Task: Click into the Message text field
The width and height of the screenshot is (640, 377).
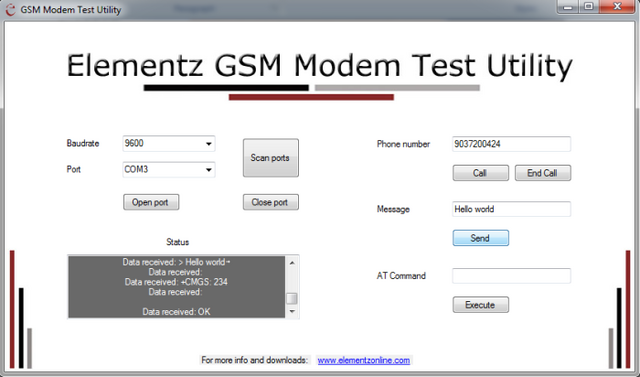Action: pos(511,209)
